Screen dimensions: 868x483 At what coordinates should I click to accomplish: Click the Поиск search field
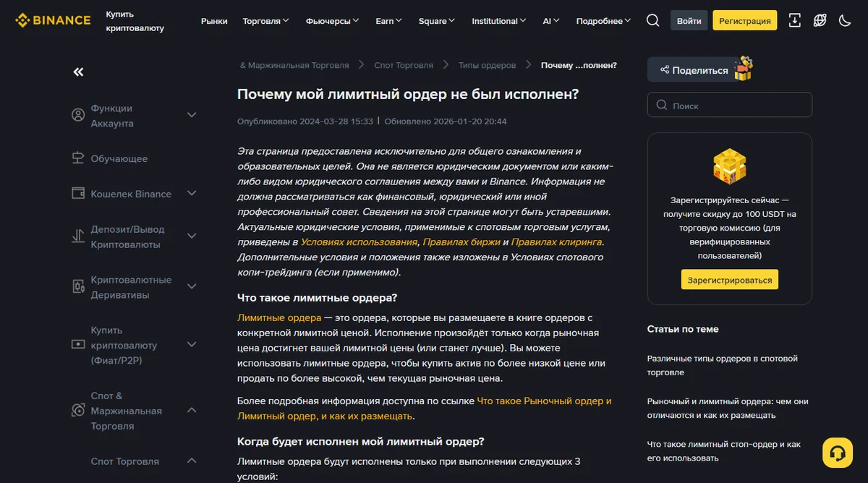pyautogui.click(x=729, y=105)
